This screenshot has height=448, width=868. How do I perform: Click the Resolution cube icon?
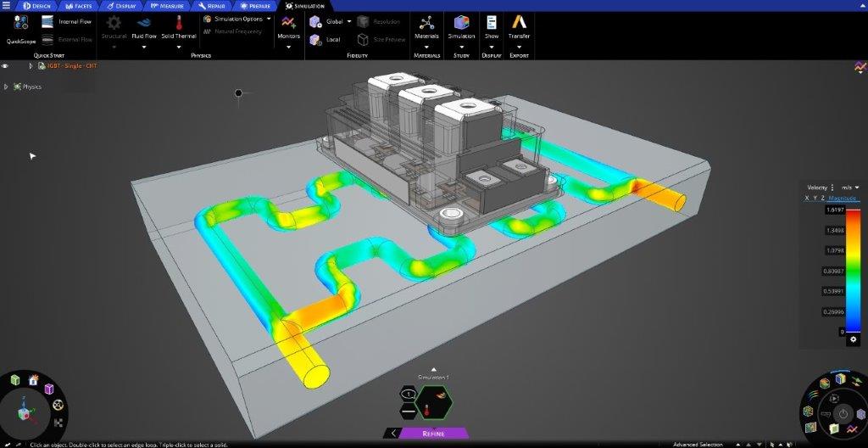pyautogui.click(x=363, y=21)
